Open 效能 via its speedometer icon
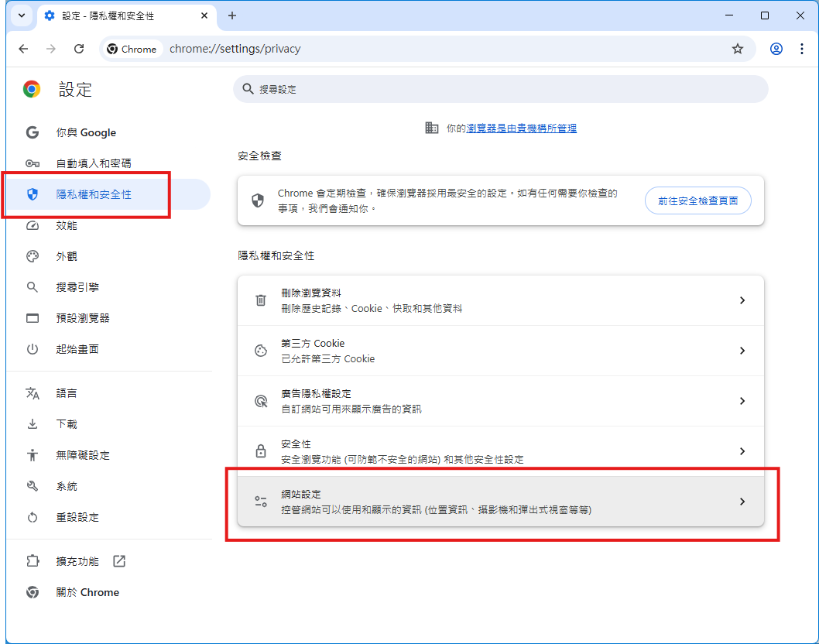The width and height of the screenshot is (819, 644). [x=33, y=225]
